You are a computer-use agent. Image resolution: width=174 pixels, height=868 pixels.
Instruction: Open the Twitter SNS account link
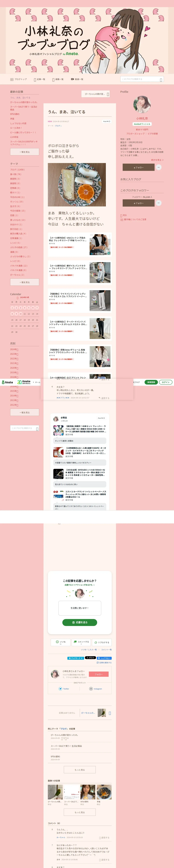64,689
